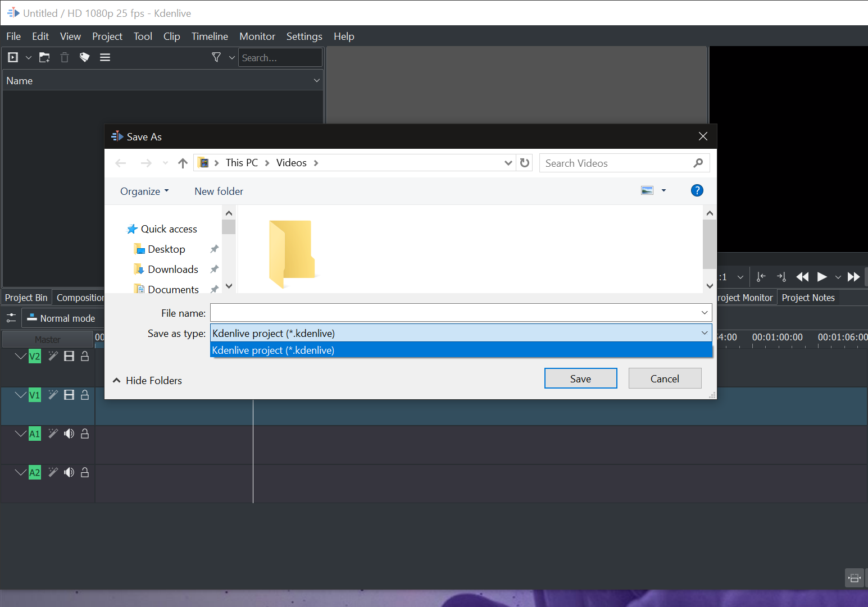The image size is (868, 607).
Task: Open the Save as type combo box
Action: 461,333
